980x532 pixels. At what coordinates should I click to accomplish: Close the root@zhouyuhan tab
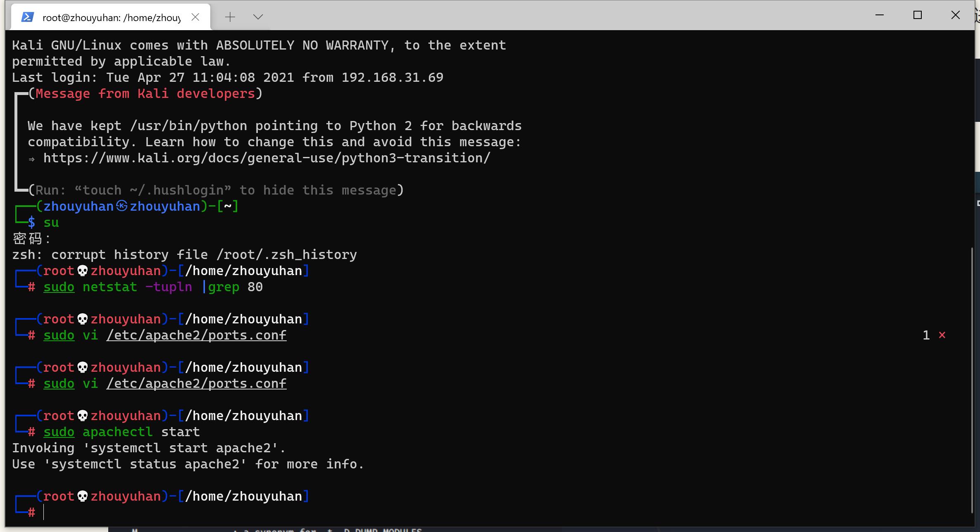[x=195, y=17]
